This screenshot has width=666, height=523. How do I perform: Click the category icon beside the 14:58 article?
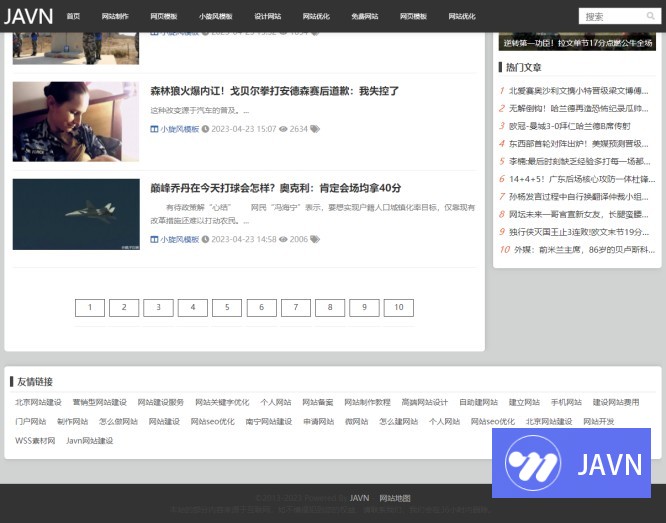click(154, 239)
